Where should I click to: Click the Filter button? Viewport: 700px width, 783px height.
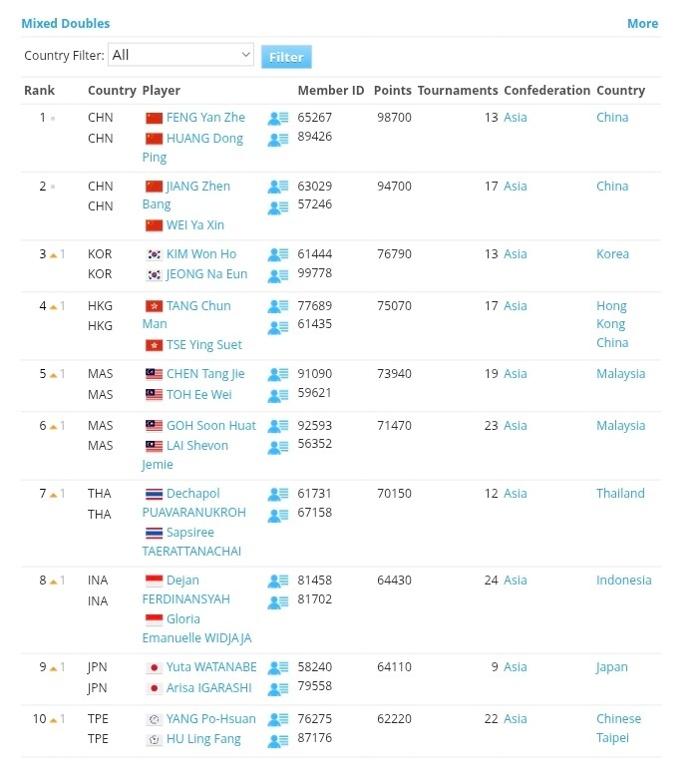click(286, 57)
